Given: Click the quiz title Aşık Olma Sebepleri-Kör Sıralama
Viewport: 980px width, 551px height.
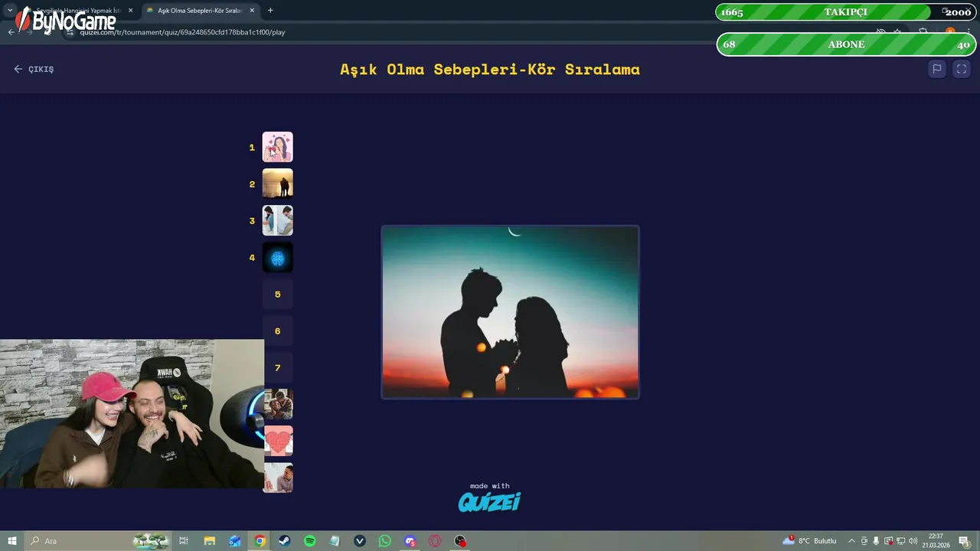Looking at the screenshot, I should (490, 69).
